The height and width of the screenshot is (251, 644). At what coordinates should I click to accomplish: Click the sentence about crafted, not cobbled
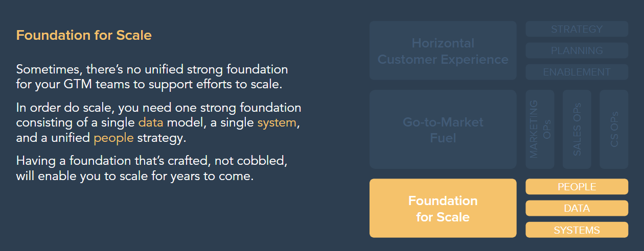pyautogui.click(x=152, y=169)
